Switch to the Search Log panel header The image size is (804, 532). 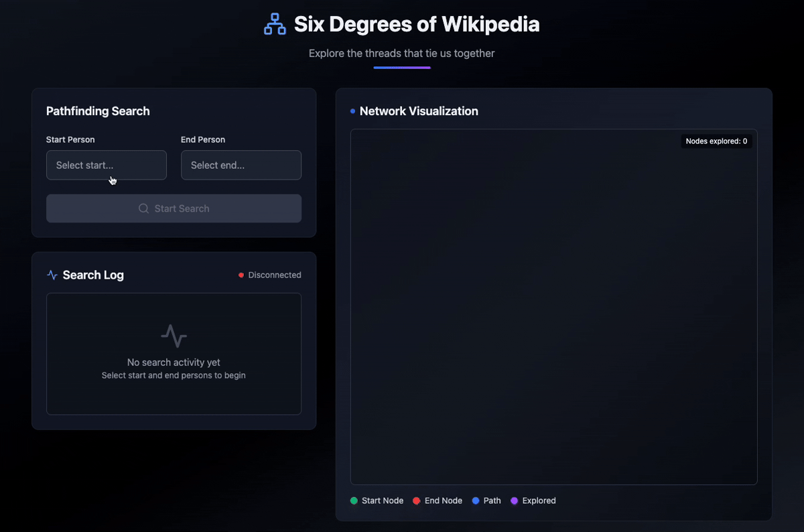93,275
